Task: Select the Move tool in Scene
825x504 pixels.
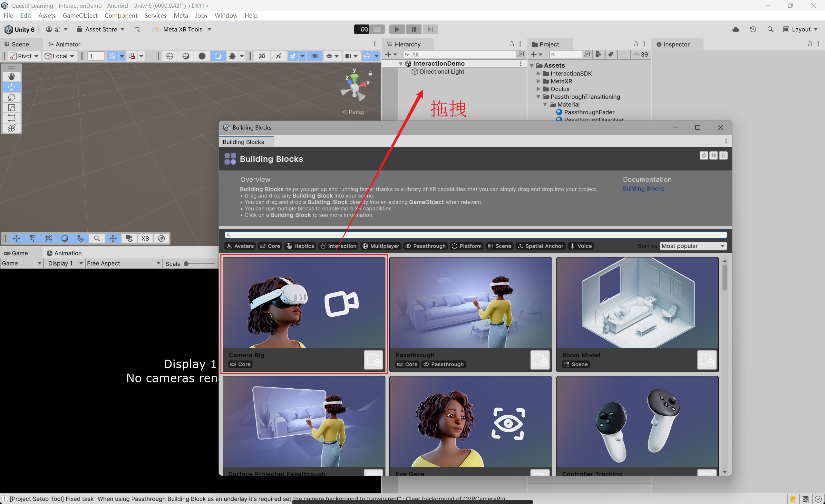Action: coord(11,87)
